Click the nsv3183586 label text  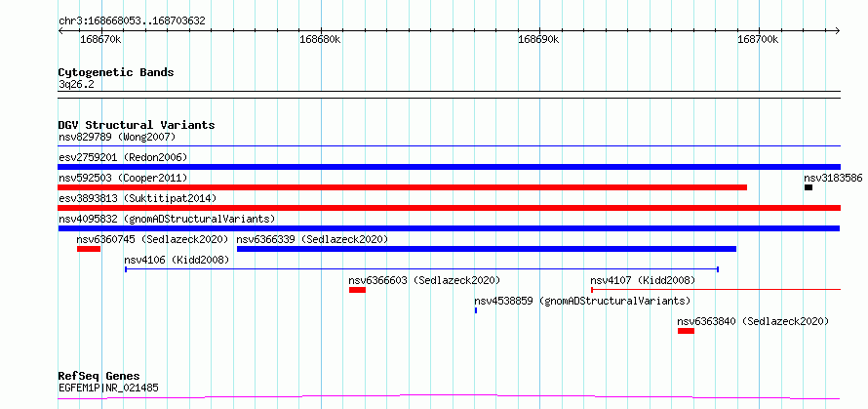833,178
